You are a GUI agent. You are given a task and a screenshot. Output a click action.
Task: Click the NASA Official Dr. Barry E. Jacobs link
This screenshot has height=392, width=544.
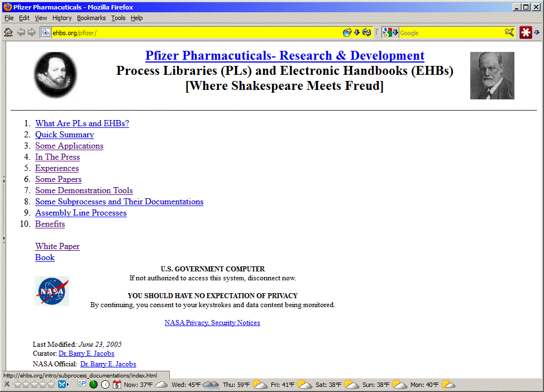click(x=108, y=364)
